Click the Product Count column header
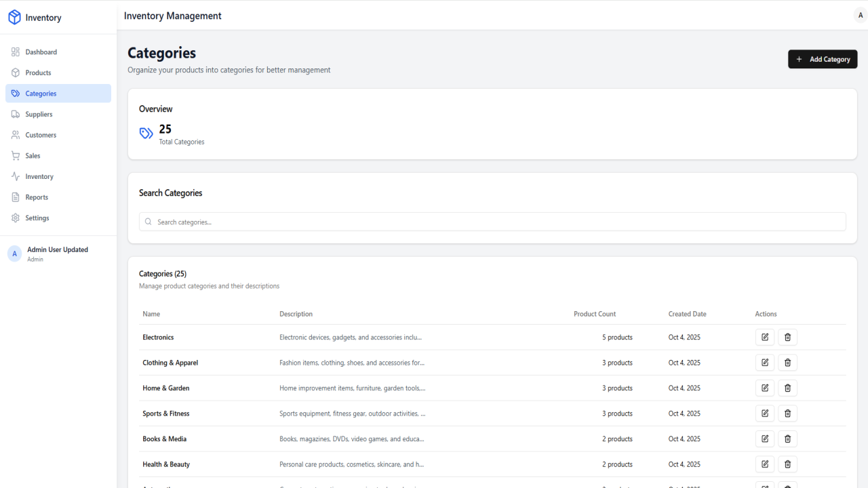This screenshot has width=868, height=488. (x=595, y=314)
